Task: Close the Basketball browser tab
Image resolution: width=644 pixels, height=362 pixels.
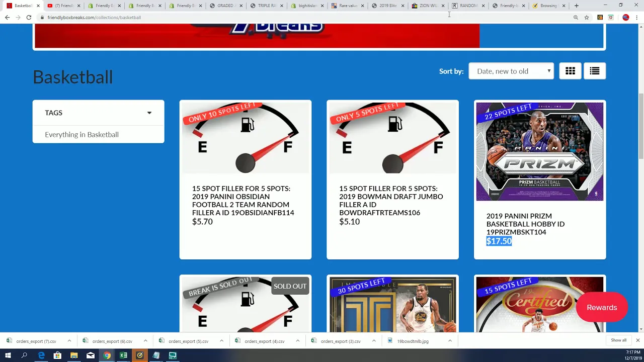Action: tap(38, 6)
